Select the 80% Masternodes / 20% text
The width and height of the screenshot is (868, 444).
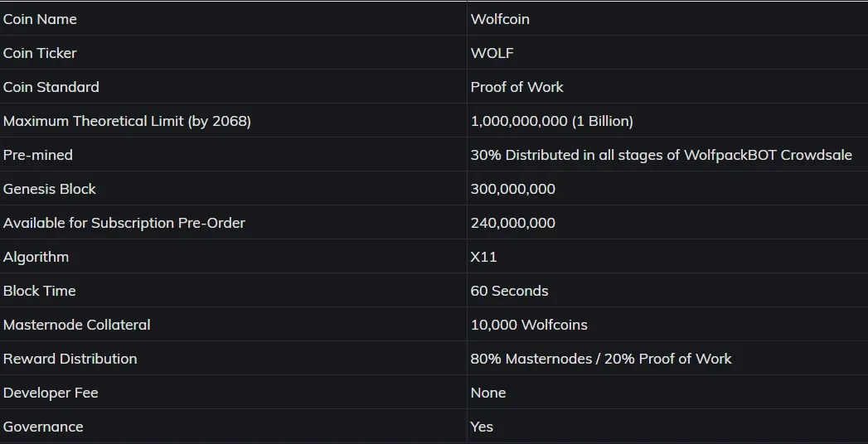point(552,359)
